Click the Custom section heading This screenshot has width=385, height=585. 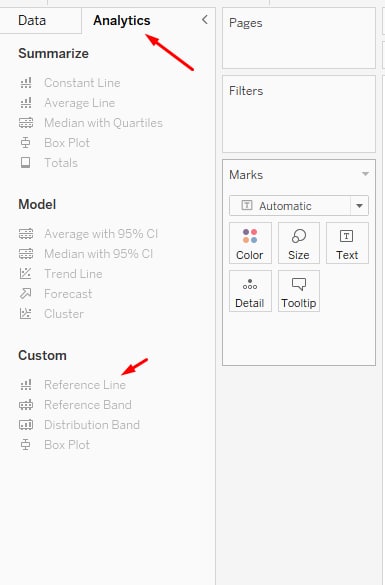click(x=42, y=356)
